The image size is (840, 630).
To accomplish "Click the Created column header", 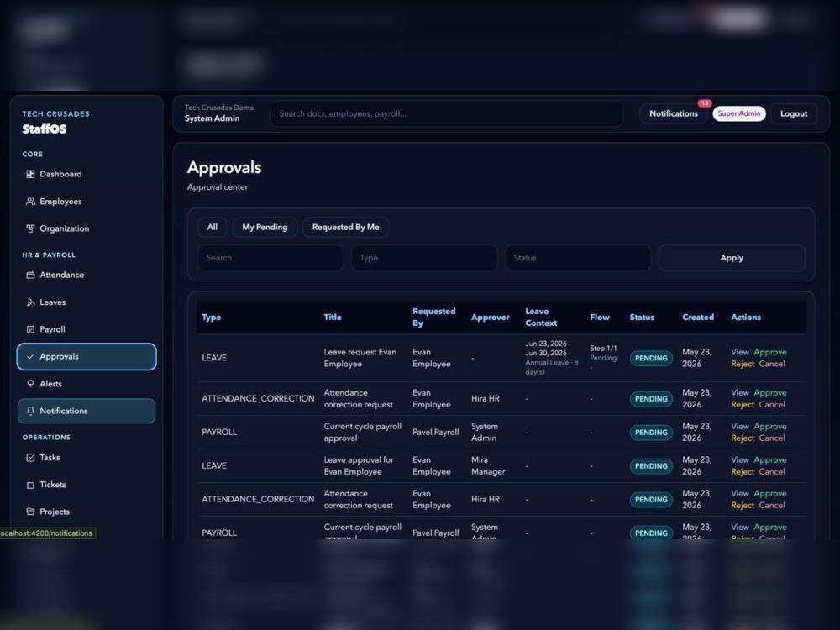I will pos(697,318).
